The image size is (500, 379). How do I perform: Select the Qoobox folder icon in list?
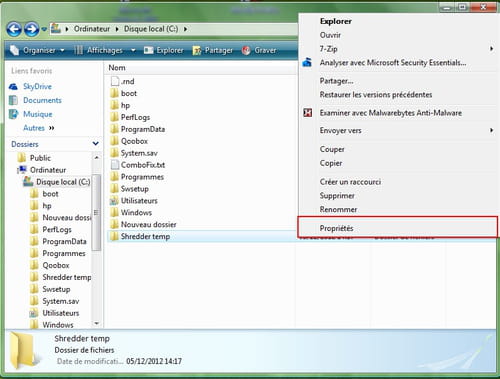coord(115,141)
